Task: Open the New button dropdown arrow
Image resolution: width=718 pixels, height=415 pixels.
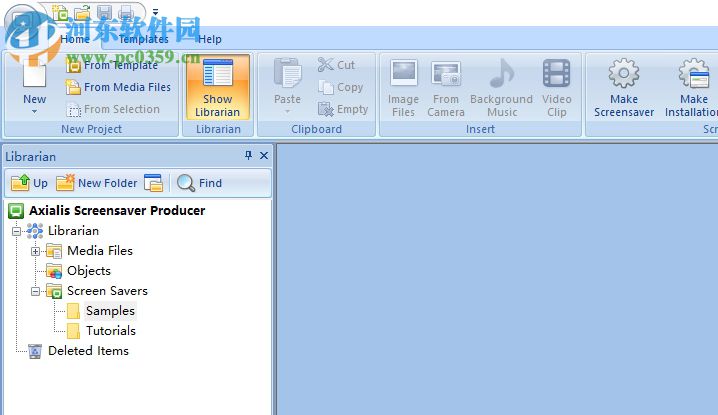Action: (x=34, y=112)
